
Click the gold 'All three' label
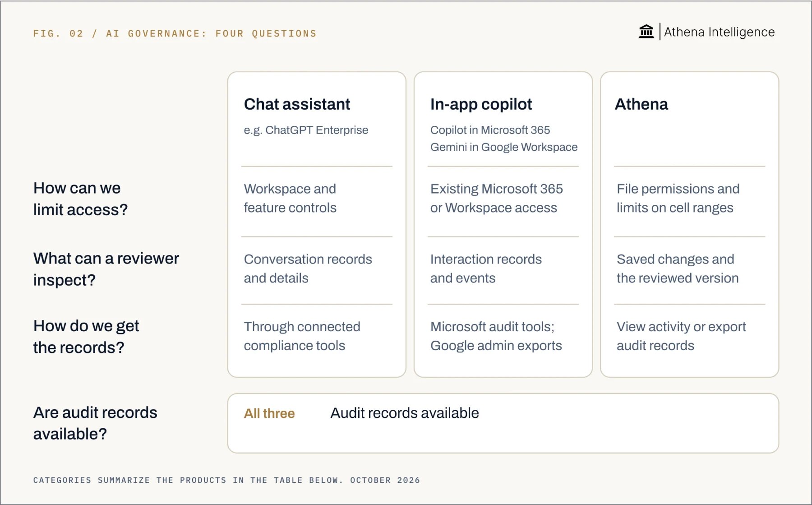point(269,413)
